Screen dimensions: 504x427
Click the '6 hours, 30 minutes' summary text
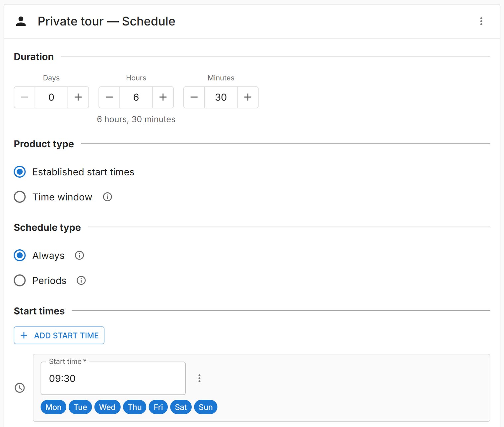(136, 119)
